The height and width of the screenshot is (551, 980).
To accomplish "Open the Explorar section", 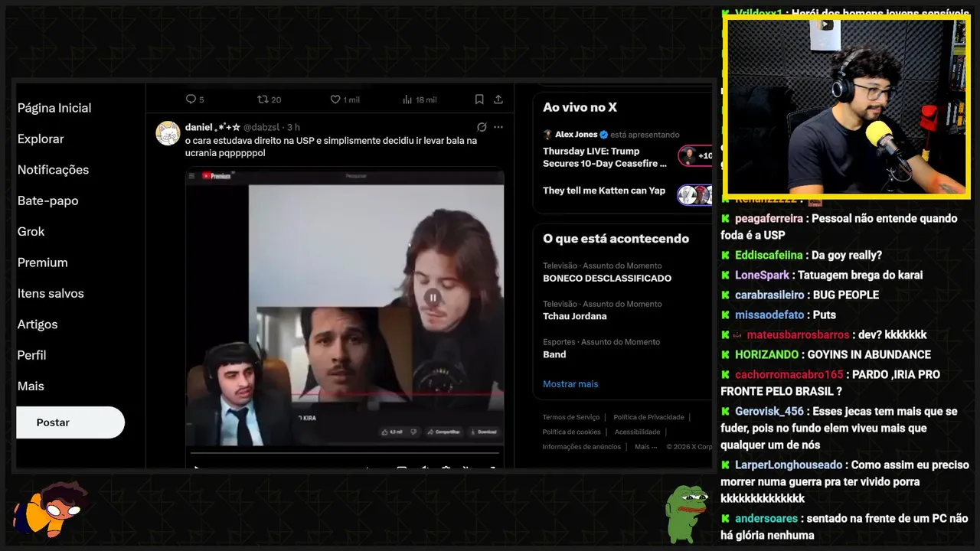I will click(41, 139).
